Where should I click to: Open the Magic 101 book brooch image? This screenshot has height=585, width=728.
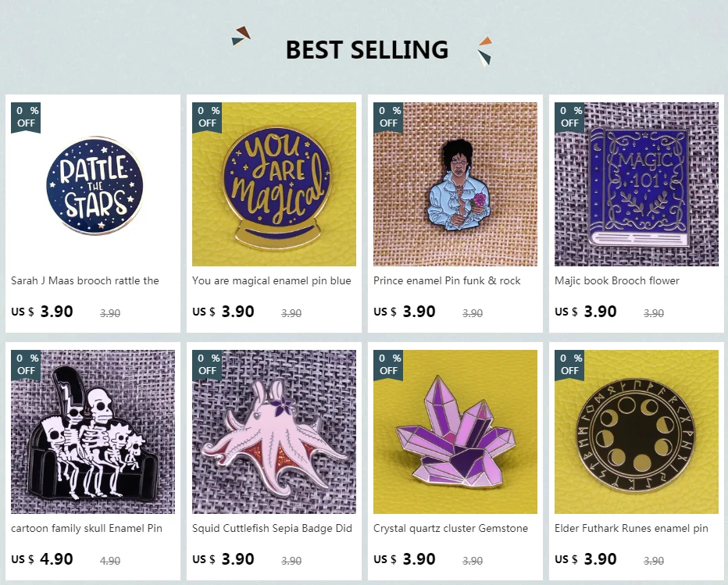click(x=637, y=185)
